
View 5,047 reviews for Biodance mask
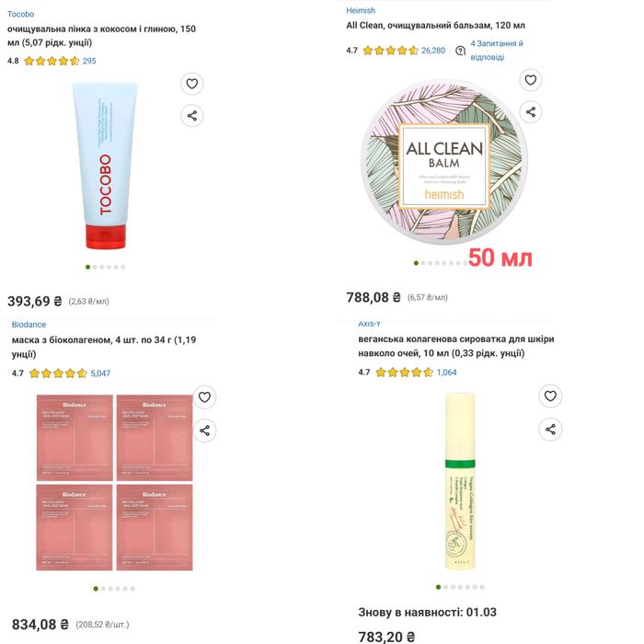100,374
